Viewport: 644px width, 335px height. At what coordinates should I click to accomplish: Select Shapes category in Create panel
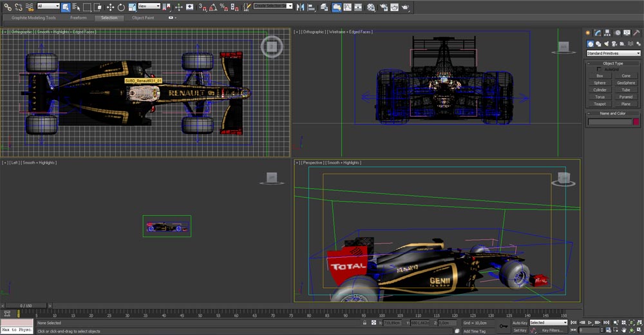598,44
